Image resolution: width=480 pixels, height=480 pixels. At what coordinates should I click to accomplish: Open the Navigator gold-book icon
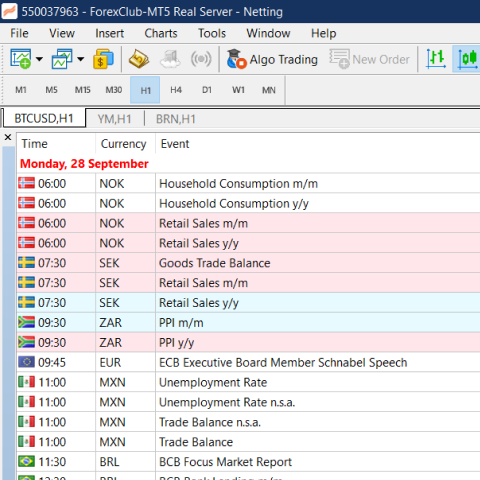click(139, 59)
